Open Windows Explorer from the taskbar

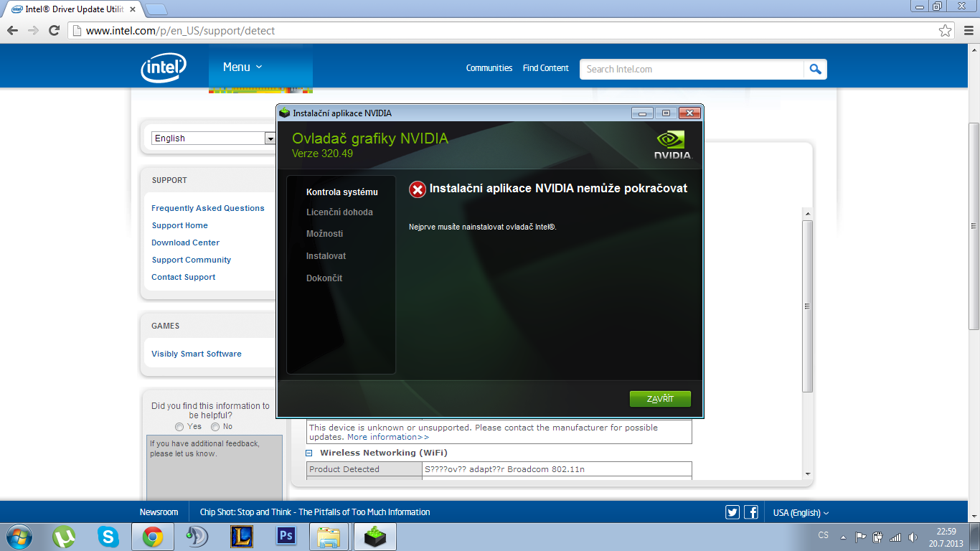(x=329, y=537)
